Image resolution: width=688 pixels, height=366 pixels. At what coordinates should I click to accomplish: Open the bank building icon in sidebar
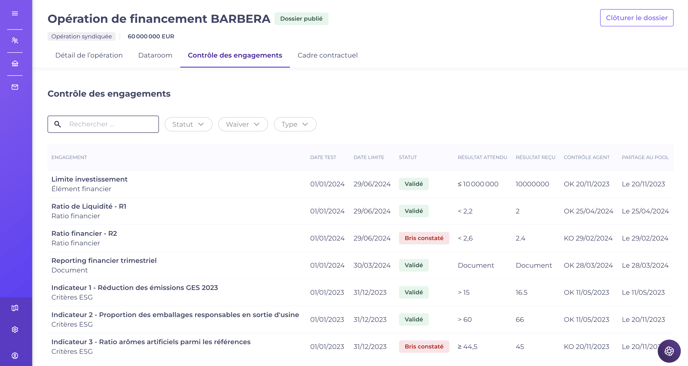click(x=15, y=64)
